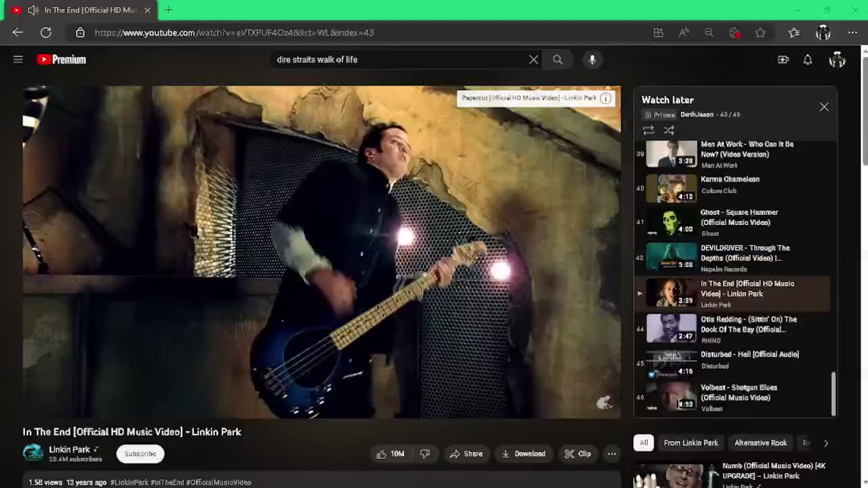Select the Alternative Rock chip
Viewport: 868px width, 488px height.
[x=760, y=443]
